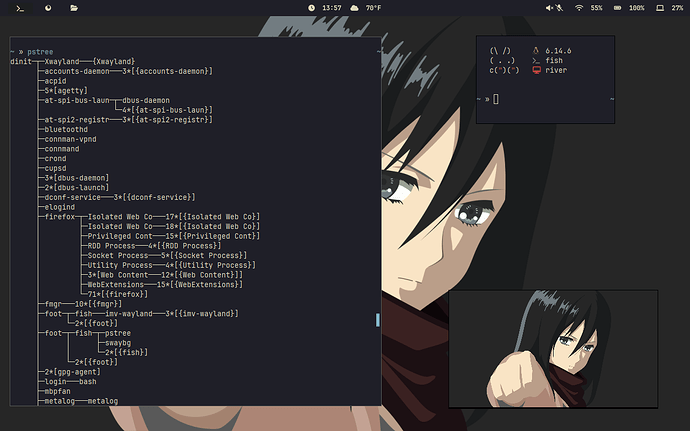Open the Wi-Fi signal icon

[x=579, y=8]
